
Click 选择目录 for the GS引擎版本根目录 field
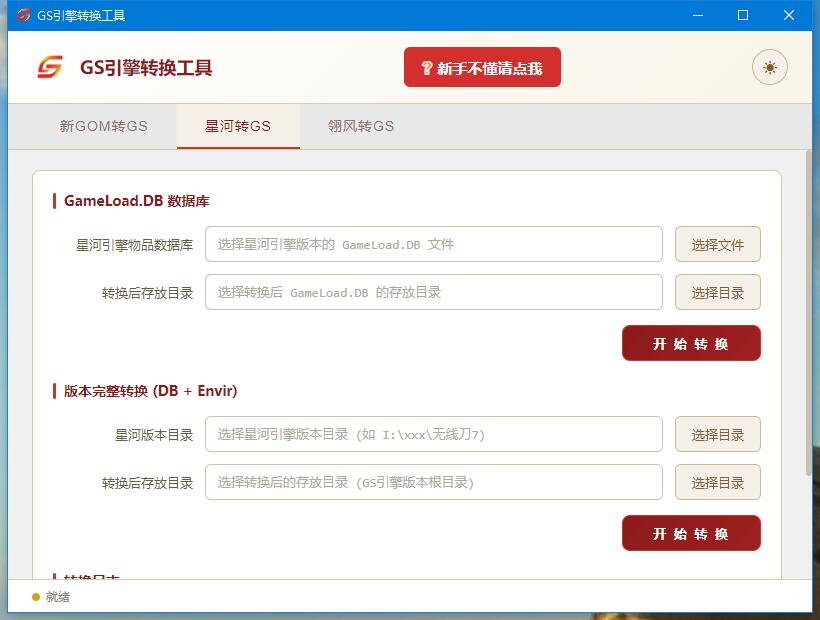tap(718, 482)
